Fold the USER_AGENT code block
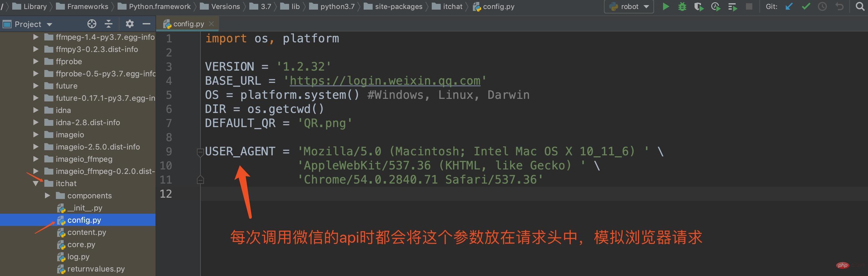 click(x=200, y=152)
